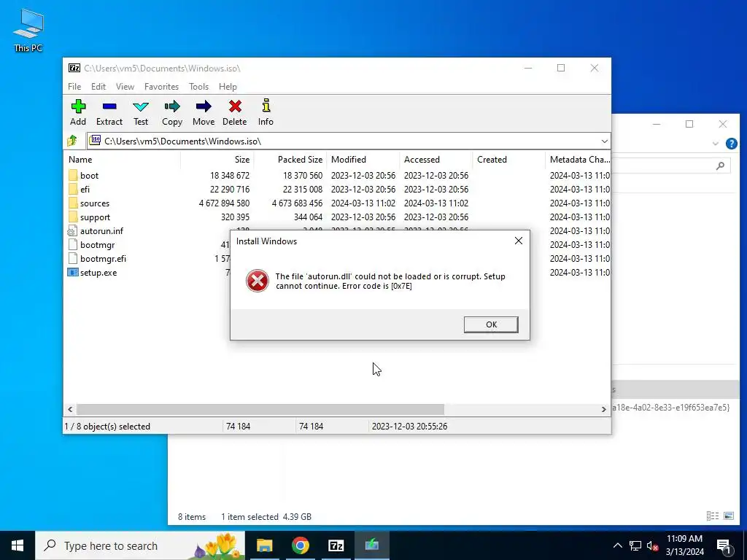Image resolution: width=747 pixels, height=560 pixels.
Task: Open the address path dropdown arrow
Action: click(x=604, y=141)
